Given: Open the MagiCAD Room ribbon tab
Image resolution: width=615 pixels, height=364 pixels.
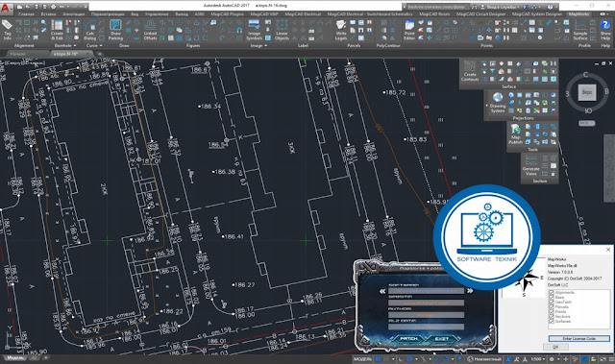Looking at the screenshot, I should click(434, 14).
